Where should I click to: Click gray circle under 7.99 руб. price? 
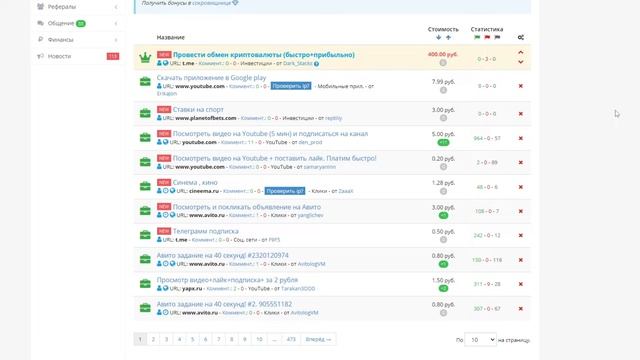(x=443, y=90)
